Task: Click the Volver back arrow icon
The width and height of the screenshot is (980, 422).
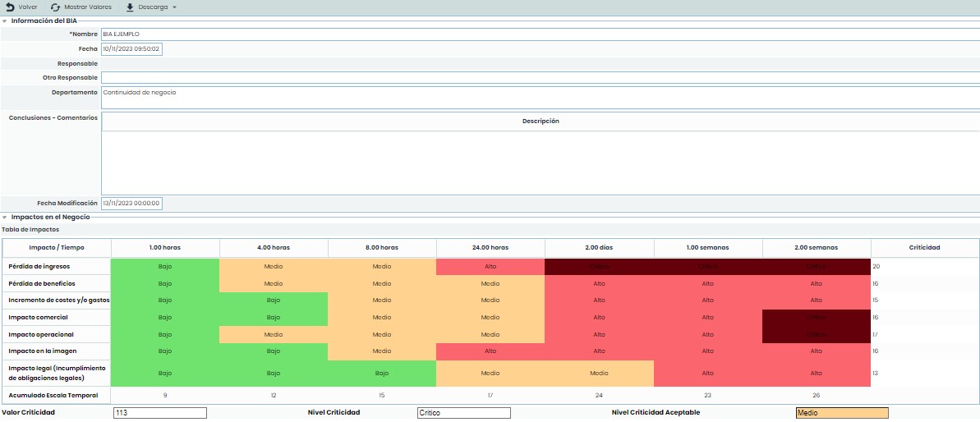Action: [x=10, y=7]
